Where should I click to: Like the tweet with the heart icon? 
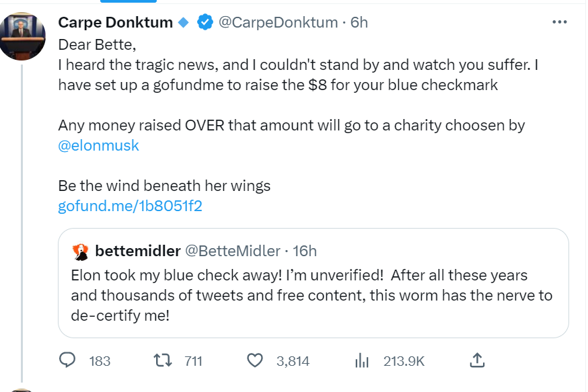click(255, 360)
